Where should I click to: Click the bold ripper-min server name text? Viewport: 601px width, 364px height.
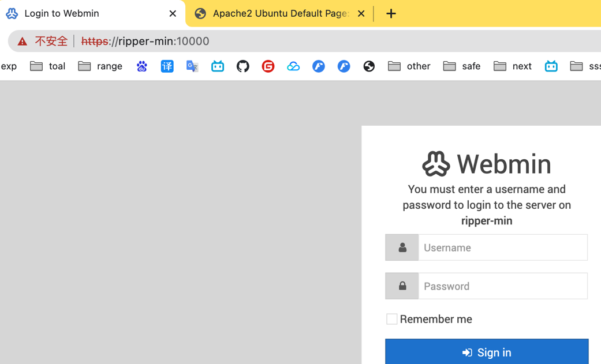click(x=487, y=221)
